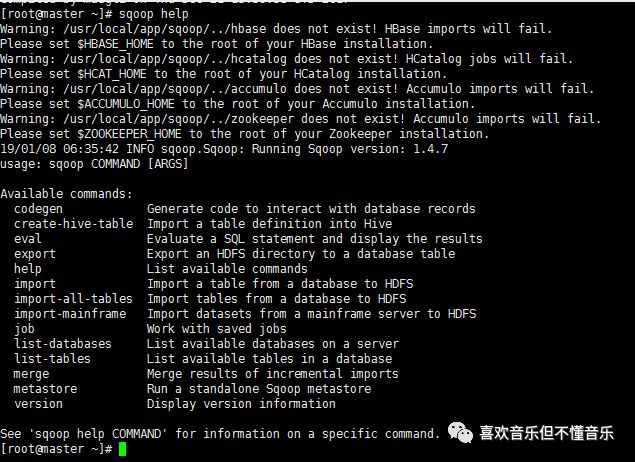
Task: Click the 'import-mainframe' command name
Action: click(70, 314)
